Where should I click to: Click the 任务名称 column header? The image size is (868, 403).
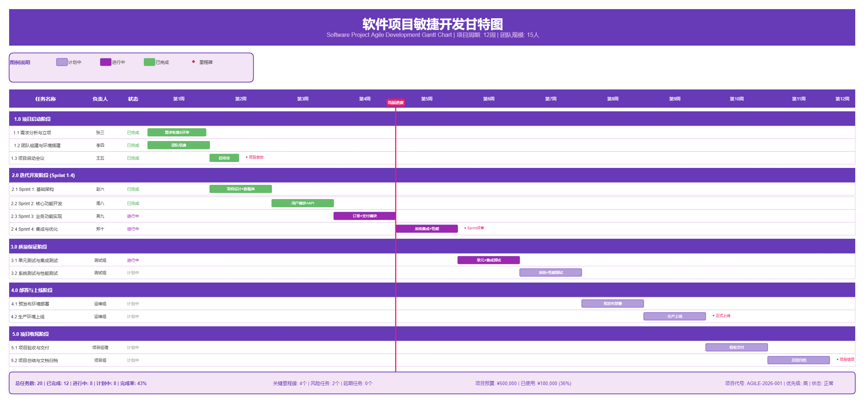(45, 99)
